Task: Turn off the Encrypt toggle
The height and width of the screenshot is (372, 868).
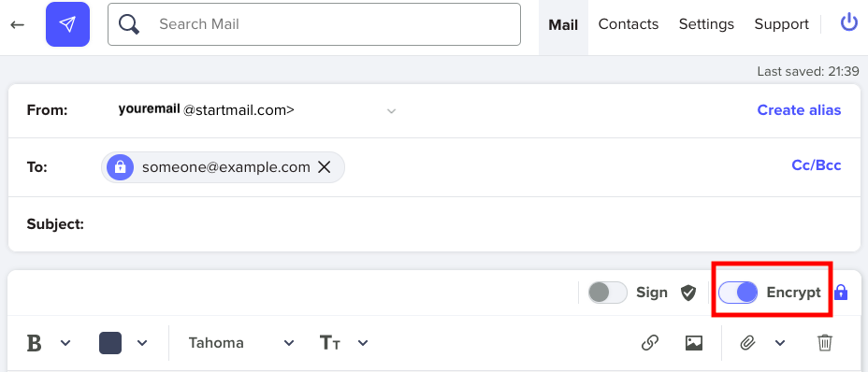Action: point(738,293)
